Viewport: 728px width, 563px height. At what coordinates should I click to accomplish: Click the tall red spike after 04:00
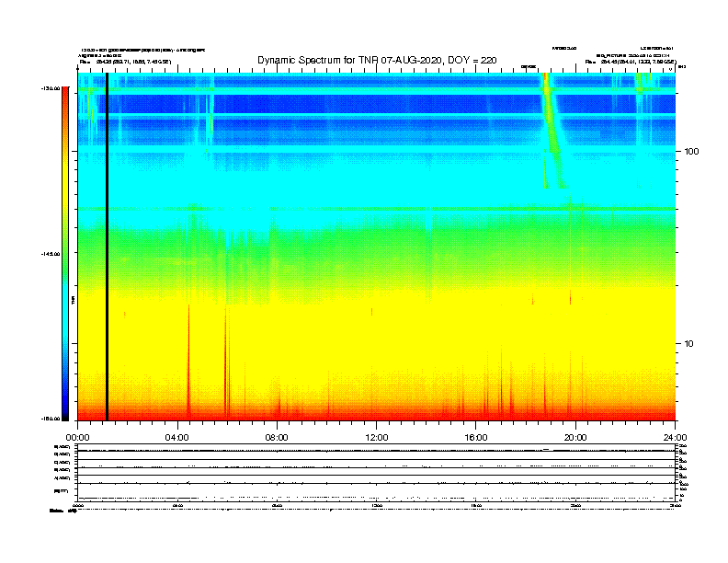pos(188,362)
